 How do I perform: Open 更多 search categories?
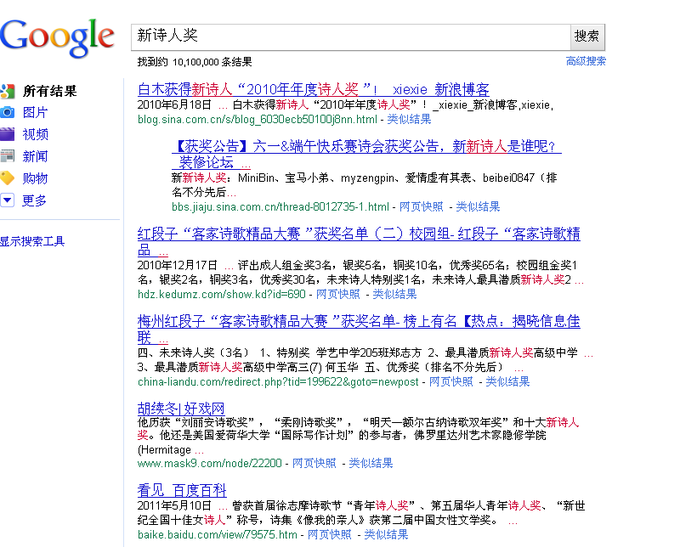pyautogui.click(x=35, y=200)
